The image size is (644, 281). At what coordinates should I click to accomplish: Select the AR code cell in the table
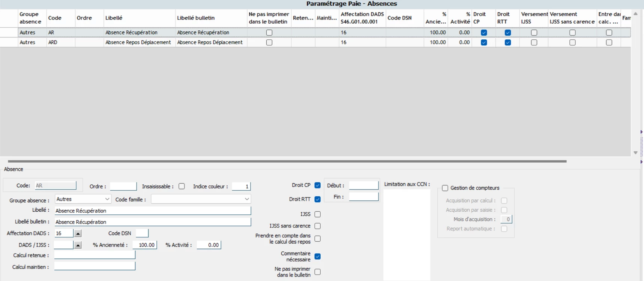61,33
